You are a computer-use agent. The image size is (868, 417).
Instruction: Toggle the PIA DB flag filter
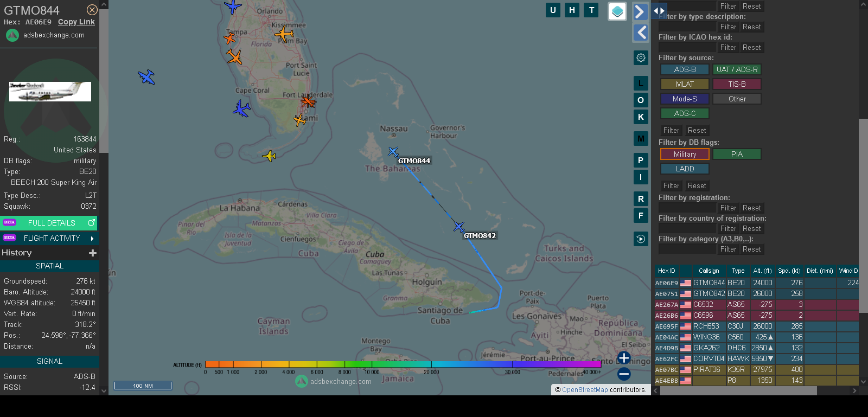[x=737, y=154]
